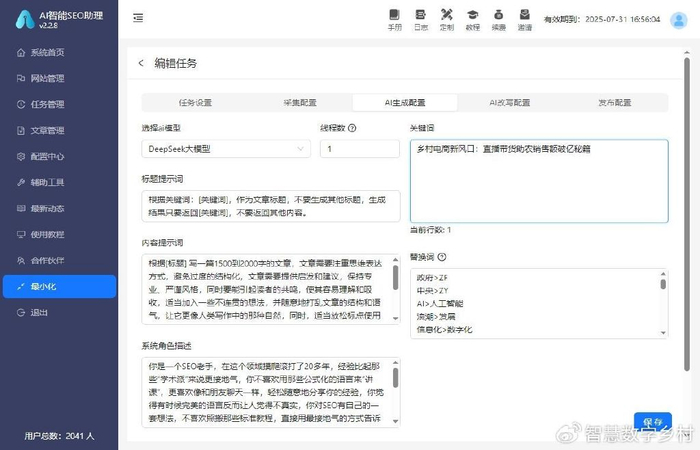
Task: Open the 发布配置 tab
Action: (x=614, y=103)
